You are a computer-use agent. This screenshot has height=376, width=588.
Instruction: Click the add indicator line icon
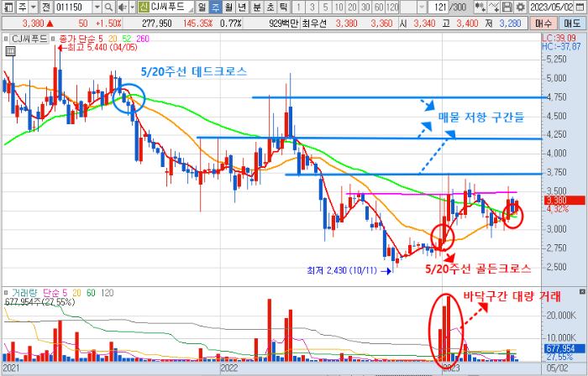[494, 7]
